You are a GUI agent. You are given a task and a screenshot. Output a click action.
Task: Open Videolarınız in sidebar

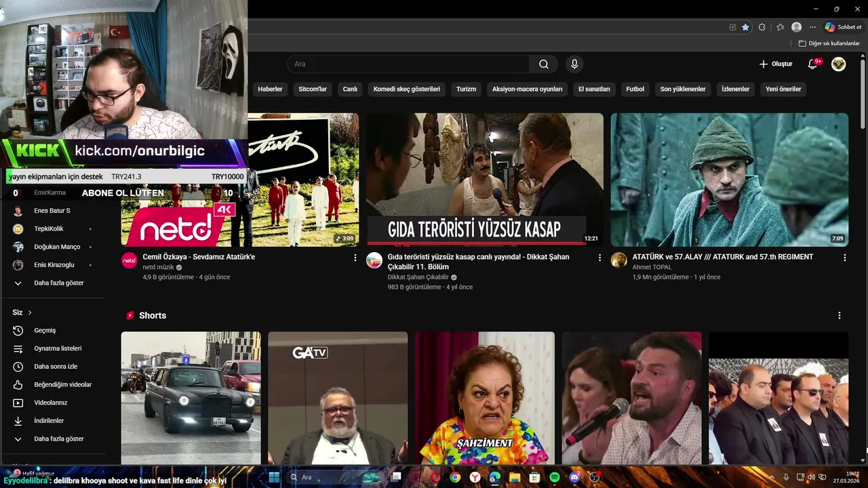[x=51, y=403]
